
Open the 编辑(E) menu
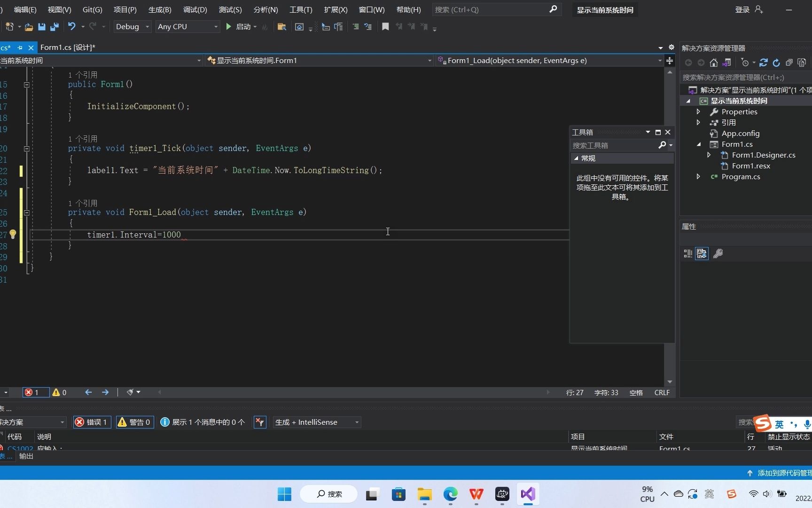coord(25,9)
